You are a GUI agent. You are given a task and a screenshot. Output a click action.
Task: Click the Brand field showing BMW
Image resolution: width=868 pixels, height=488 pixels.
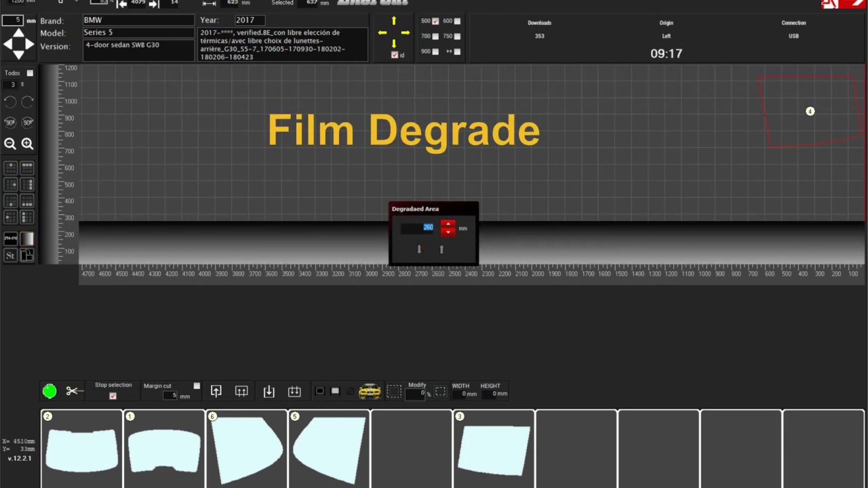click(x=138, y=20)
